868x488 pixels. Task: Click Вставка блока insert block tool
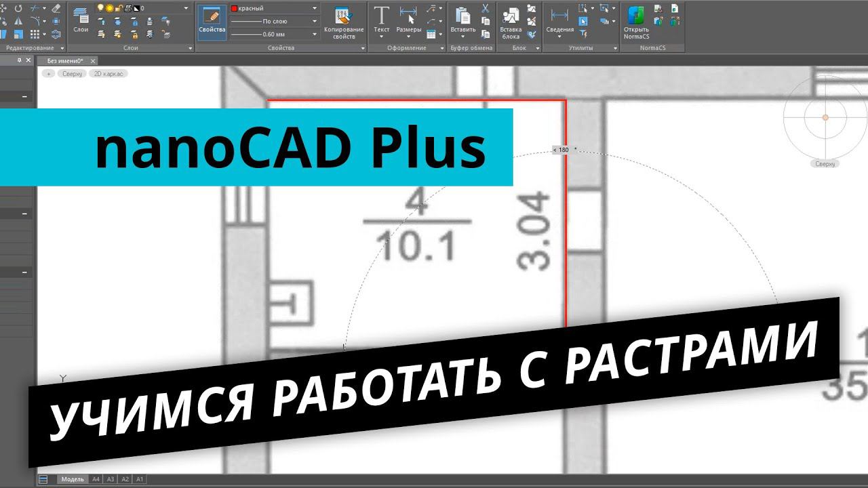pos(511,22)
